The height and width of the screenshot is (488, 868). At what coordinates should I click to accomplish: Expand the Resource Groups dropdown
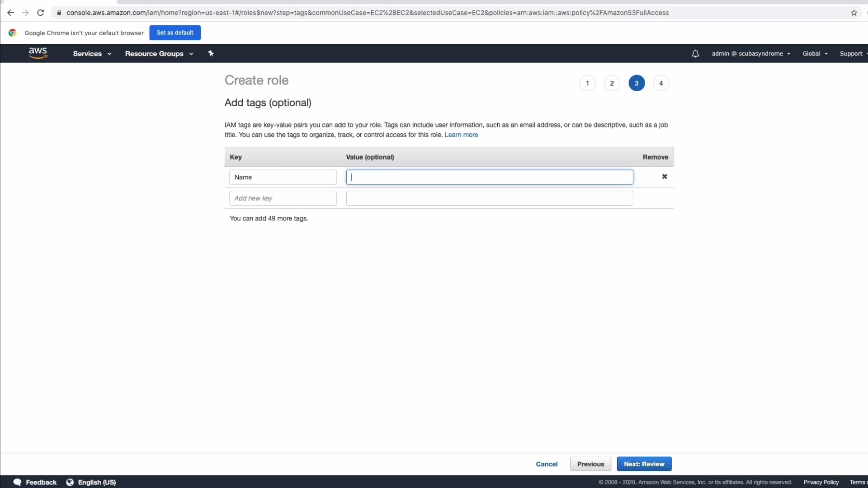point(159,53)
